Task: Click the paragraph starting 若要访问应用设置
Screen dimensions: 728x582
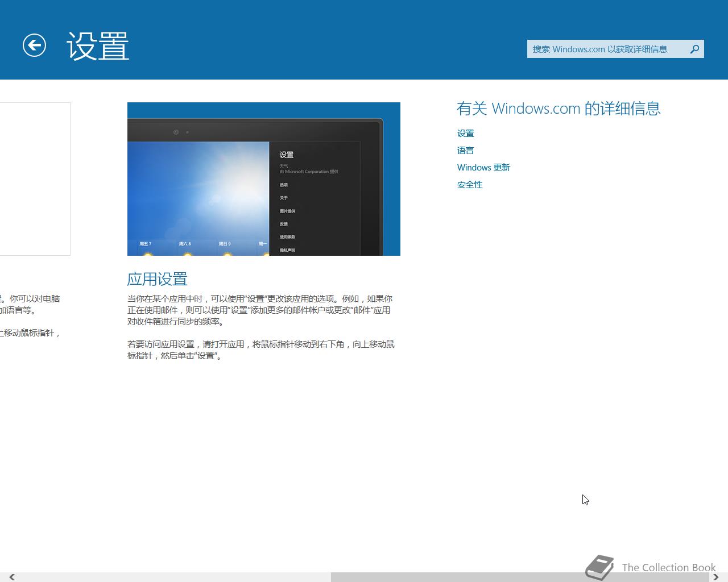Action: click(x=261, y=350)
